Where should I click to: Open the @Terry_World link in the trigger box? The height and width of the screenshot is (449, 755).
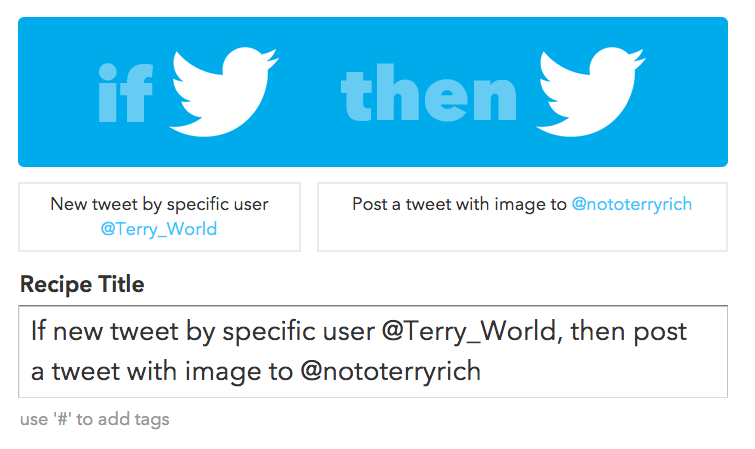tap(159, 229)
